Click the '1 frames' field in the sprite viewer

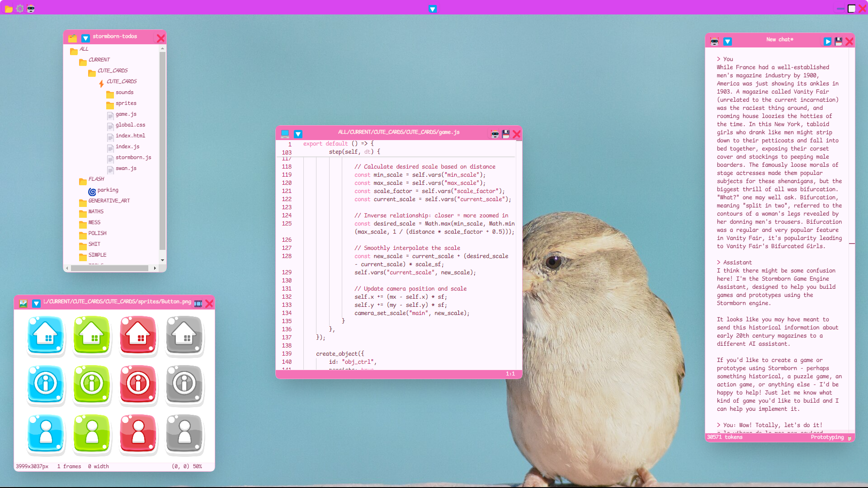click(69, 466)
